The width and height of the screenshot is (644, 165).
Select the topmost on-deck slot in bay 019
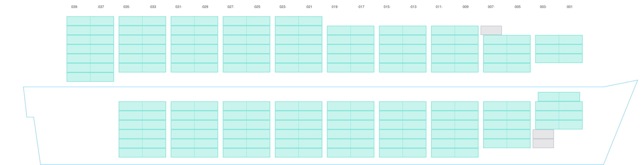tap(339, 30)
